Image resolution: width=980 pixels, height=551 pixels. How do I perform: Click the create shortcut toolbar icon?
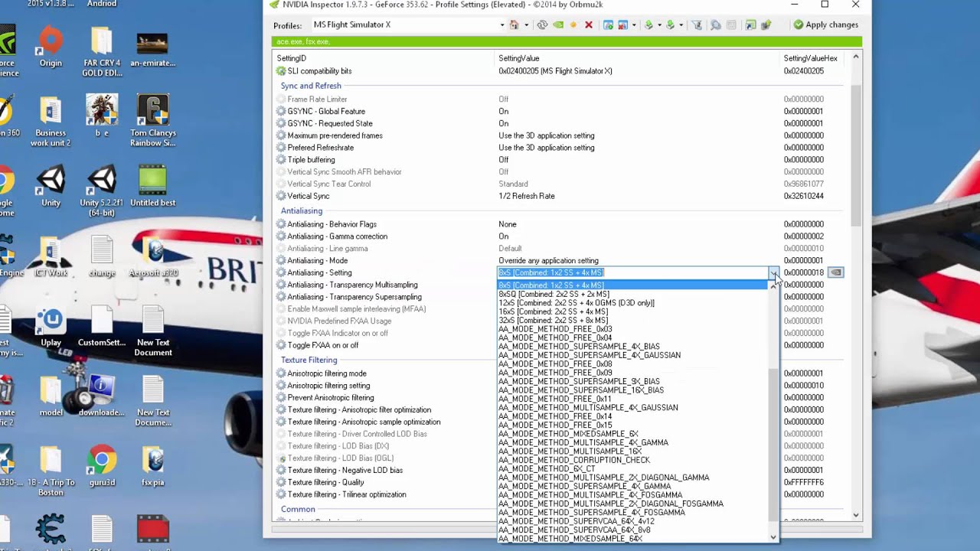pyautogui.click(x=751, y=24)
